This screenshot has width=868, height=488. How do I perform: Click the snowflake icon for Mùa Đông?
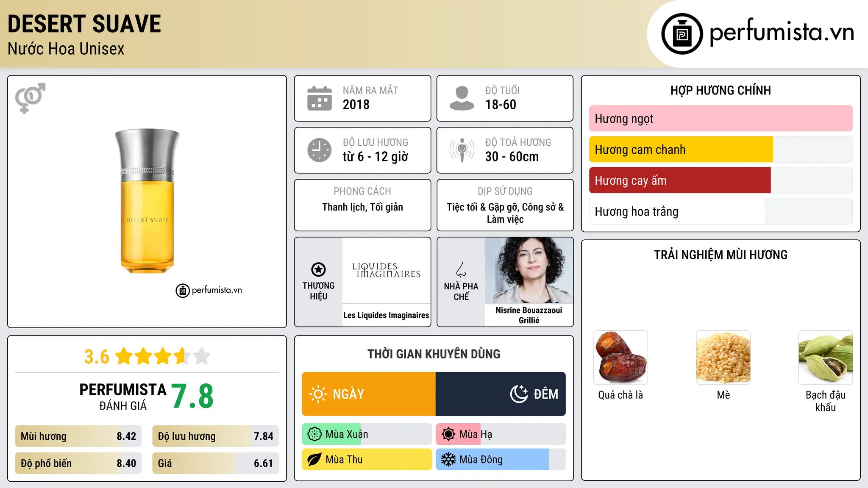point(448,460)
